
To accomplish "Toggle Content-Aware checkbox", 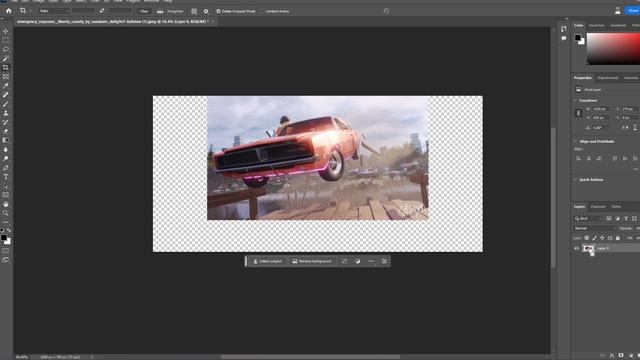I will 263,11.
